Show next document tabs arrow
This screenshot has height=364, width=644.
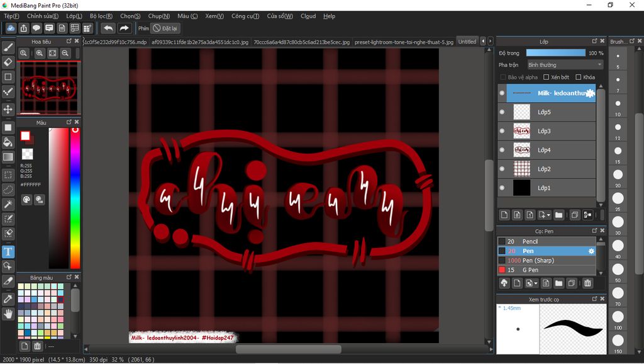(490, 41)
